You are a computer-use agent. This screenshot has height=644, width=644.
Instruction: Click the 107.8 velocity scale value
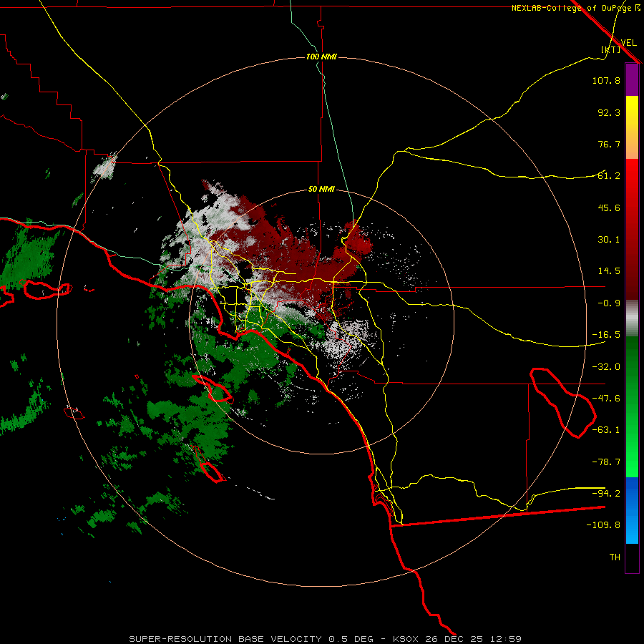606,80
